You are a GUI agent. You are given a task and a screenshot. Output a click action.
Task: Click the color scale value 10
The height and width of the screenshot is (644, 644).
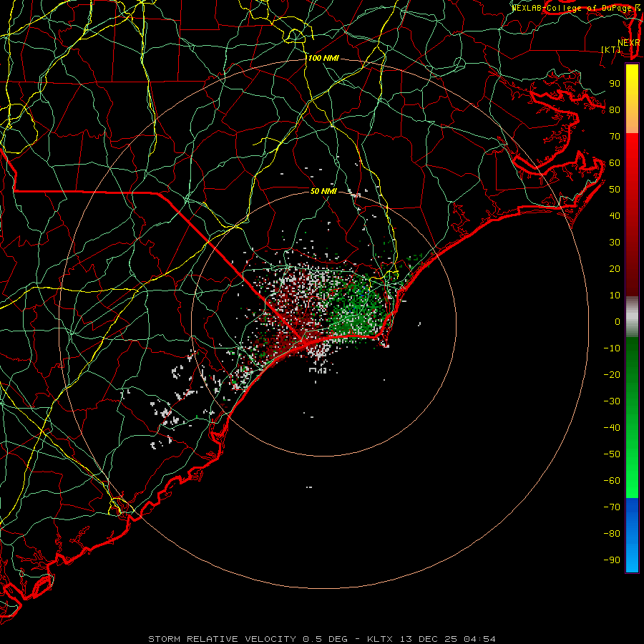pos(615,296)
